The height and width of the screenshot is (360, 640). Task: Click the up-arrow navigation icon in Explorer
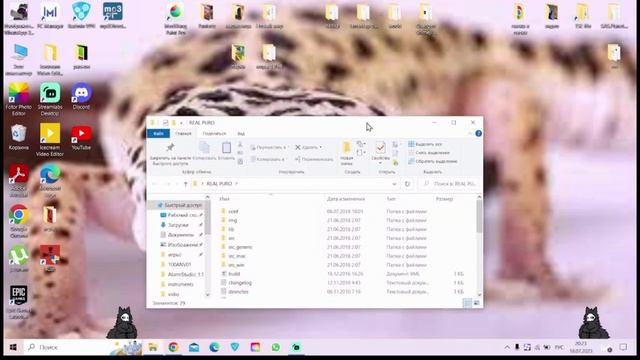coord(185,184)
